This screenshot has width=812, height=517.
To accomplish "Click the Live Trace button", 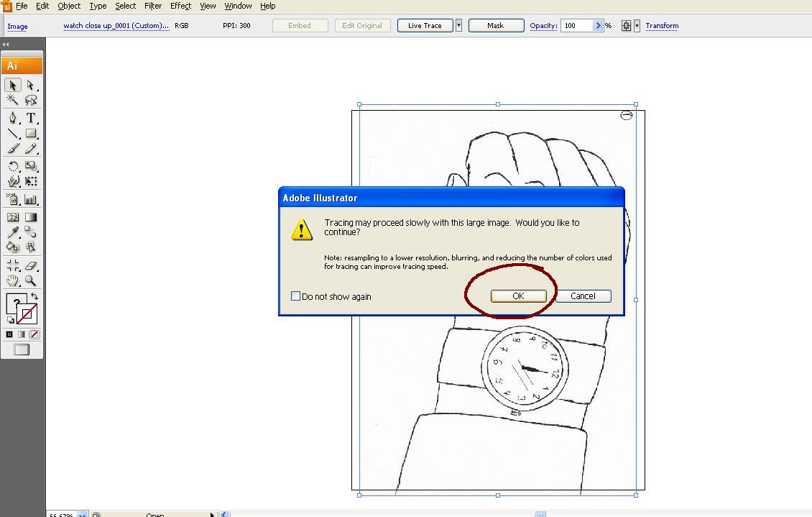I will pos(425,25).
